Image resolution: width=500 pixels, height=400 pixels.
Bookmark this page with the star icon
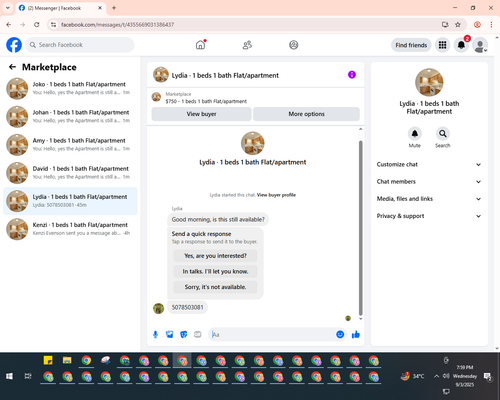coord(458,24)
